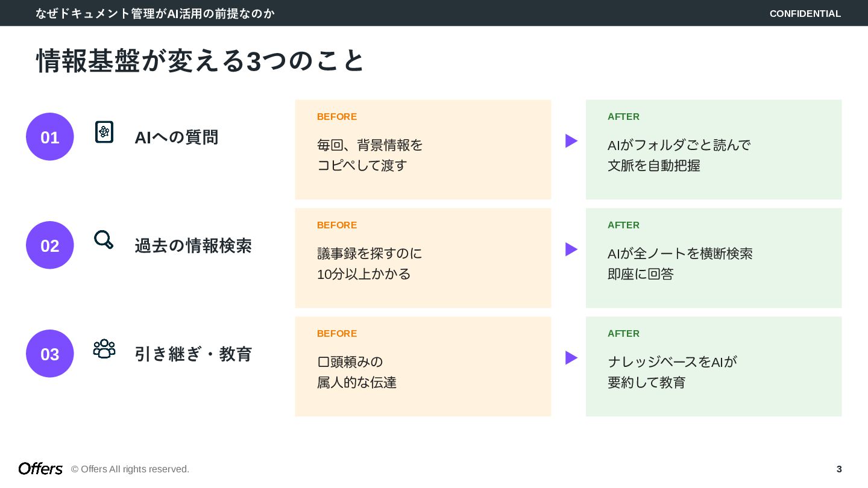Viewport: 868px width, 488px height.
Task: Click the people group icon for 引き継ぎ・教育
Action: (x=104, y=349)
